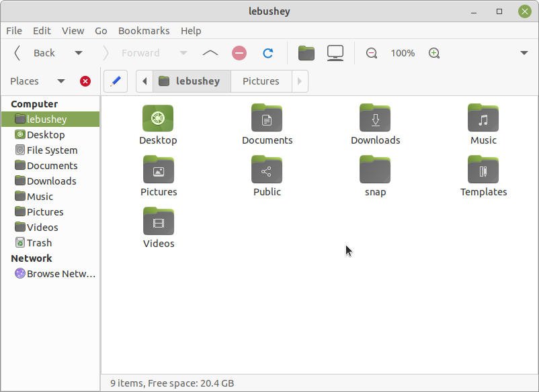Navigate up one directory level
The image size is (539, 392).
point(210,53)
